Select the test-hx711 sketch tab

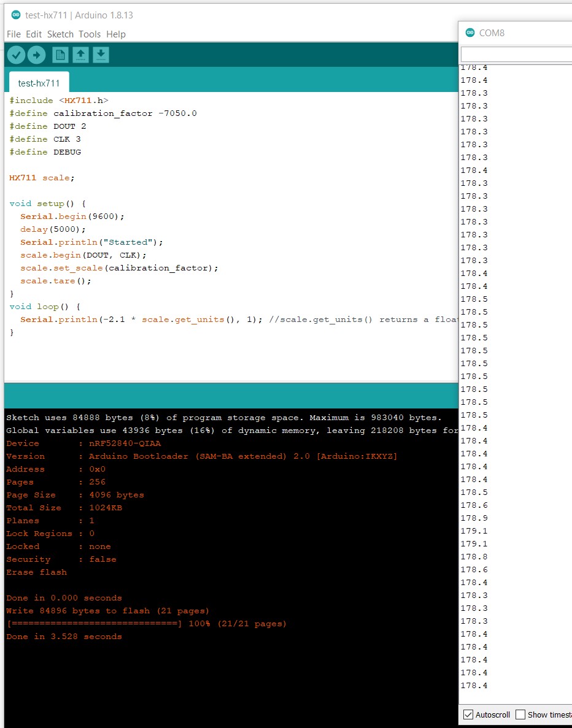(x=39, y=80)
